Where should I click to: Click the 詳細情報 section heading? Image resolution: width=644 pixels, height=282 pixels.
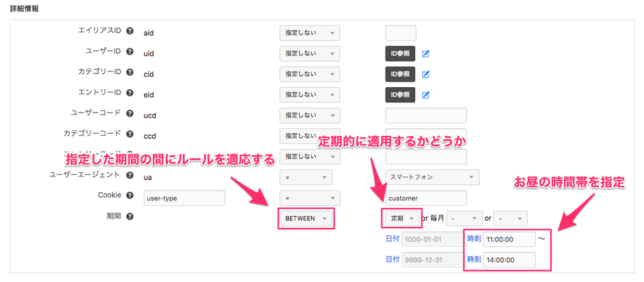pyautogui.click(x=24, y=9)
